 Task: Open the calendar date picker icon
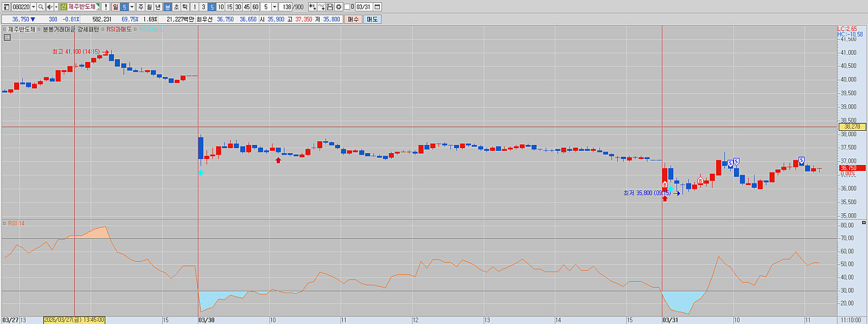(378, 7)
